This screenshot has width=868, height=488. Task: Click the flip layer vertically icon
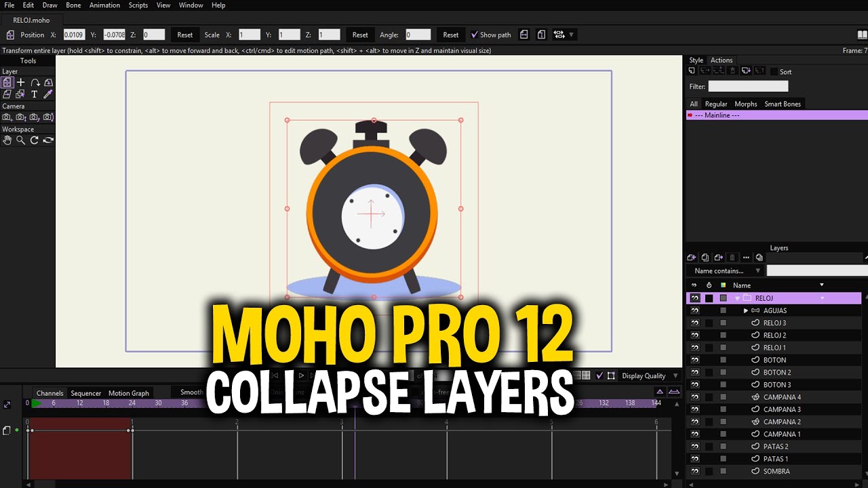(541, 35)
